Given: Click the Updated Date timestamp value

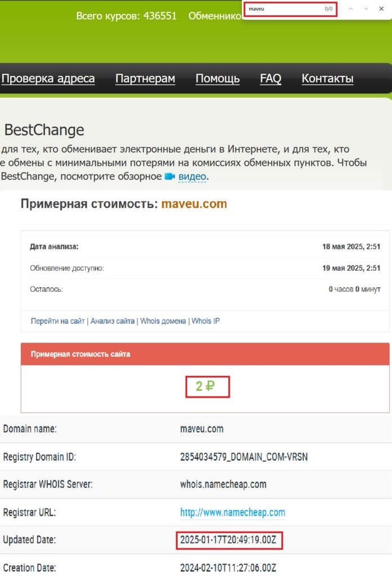Looking at the screenshot, I should pyautogui.click(x=228, y=540).
